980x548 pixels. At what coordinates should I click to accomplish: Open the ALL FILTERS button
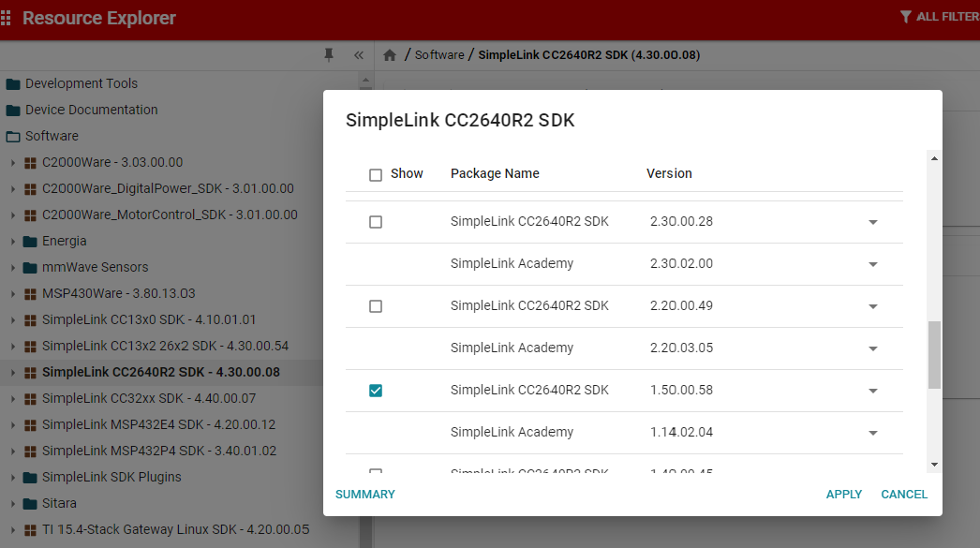[x=940, y=17]
